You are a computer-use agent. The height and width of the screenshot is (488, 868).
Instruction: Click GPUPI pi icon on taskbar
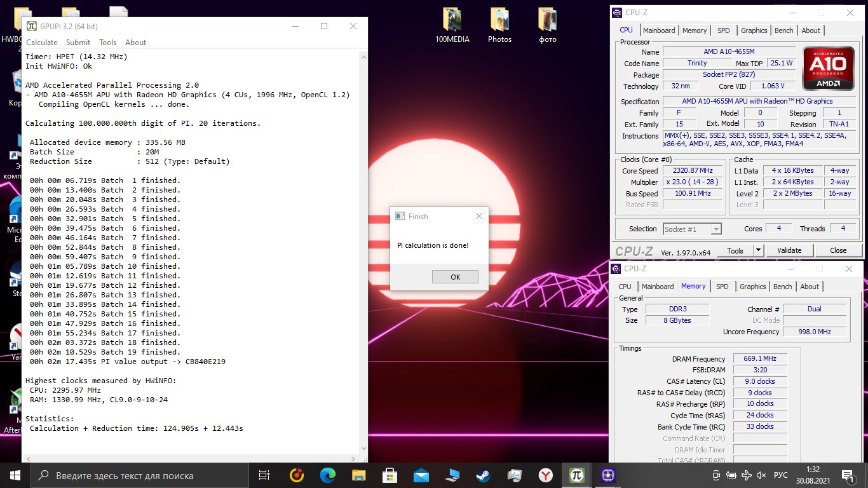tap(577, 475)
